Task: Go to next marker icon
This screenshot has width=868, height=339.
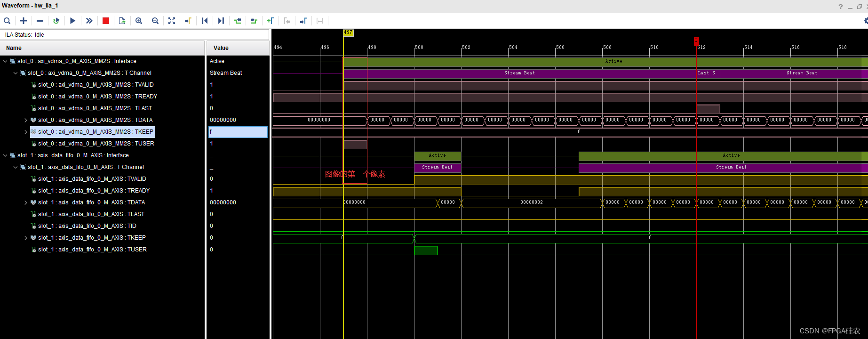Action: (x=303, y=21)
